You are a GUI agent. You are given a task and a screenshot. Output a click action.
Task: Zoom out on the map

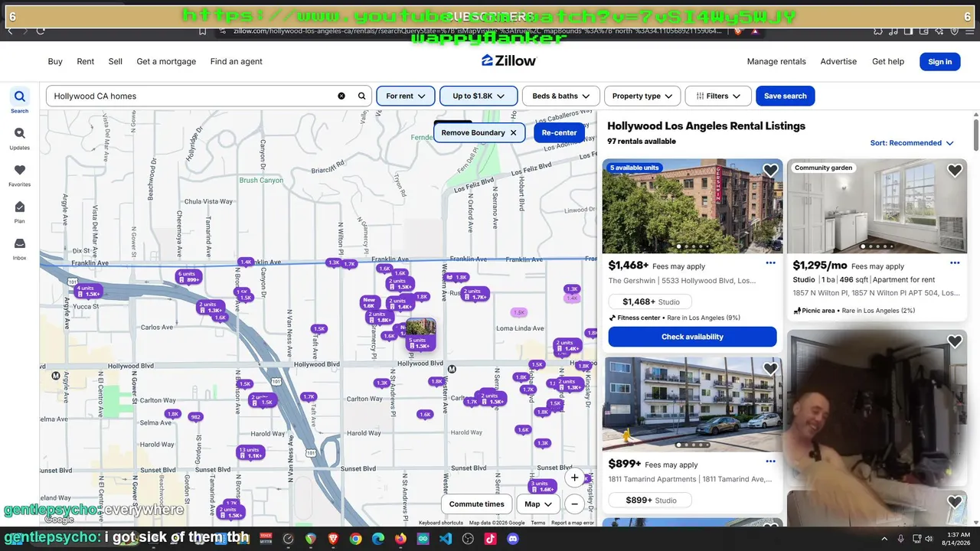click(x=574, y=504)
